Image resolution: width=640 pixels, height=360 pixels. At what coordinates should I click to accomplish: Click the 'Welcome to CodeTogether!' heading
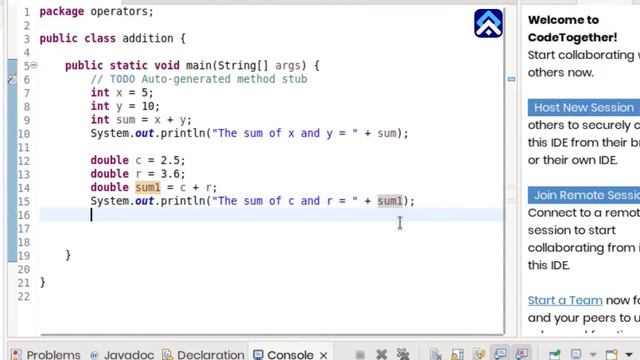572,29
